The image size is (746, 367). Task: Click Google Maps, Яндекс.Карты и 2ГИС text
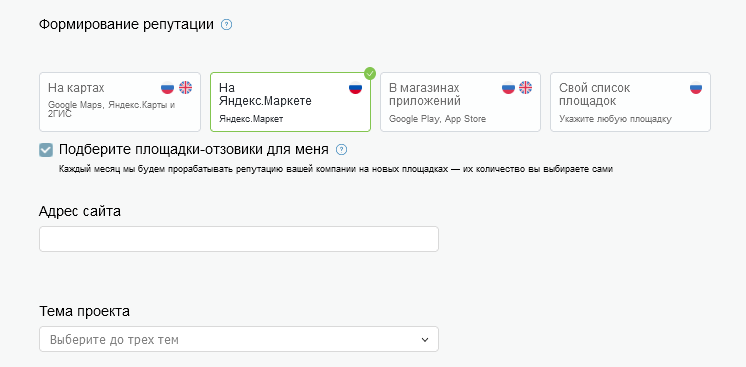point(111,109)
